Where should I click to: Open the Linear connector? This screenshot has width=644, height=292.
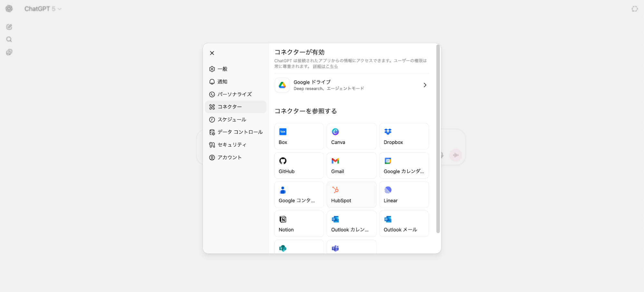point(404,195)
